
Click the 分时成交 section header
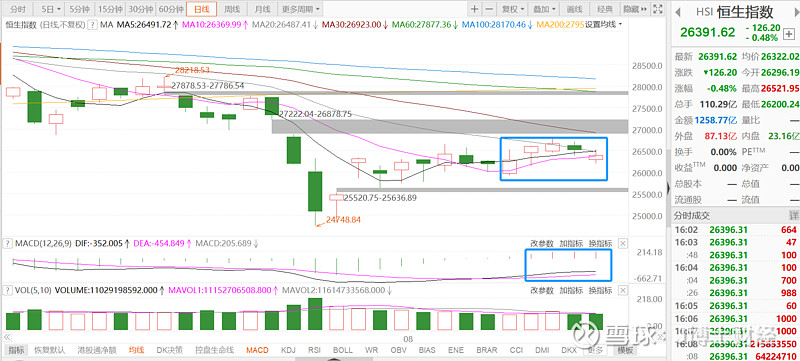click(692, 215)
